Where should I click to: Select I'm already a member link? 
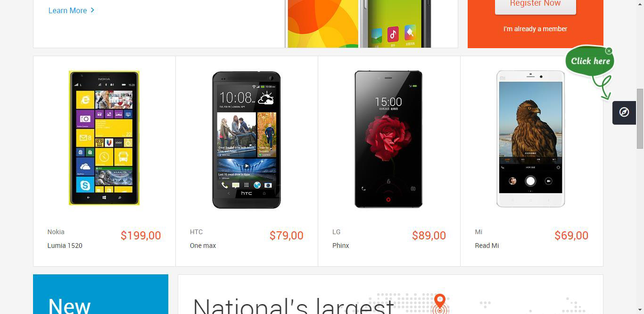(x=535, y=29)
